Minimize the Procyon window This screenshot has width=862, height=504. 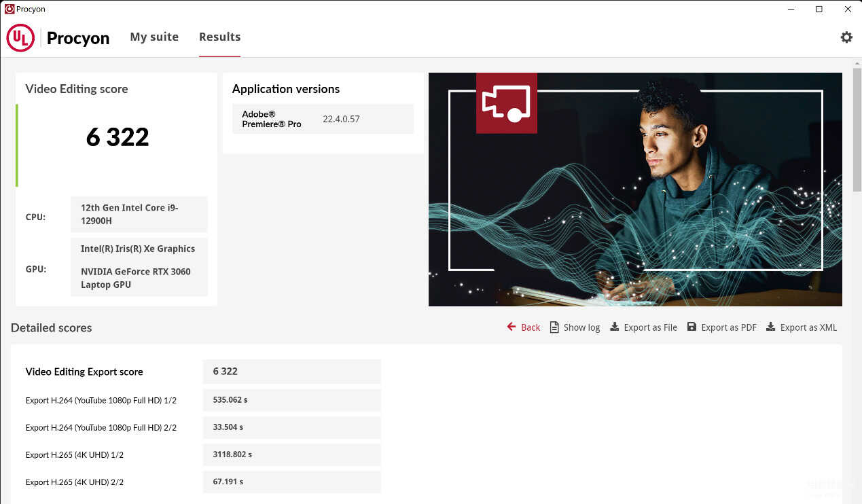coord(790,9)
